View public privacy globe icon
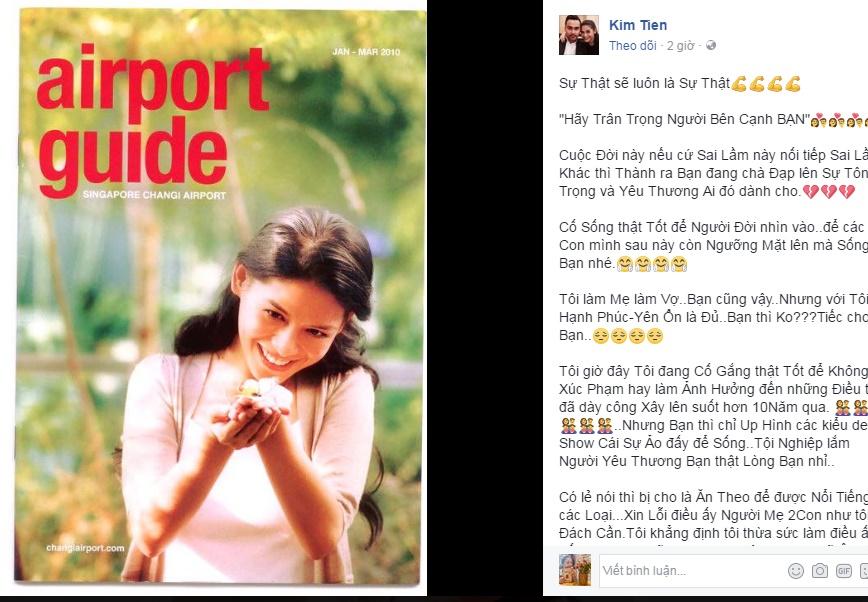 711,45
